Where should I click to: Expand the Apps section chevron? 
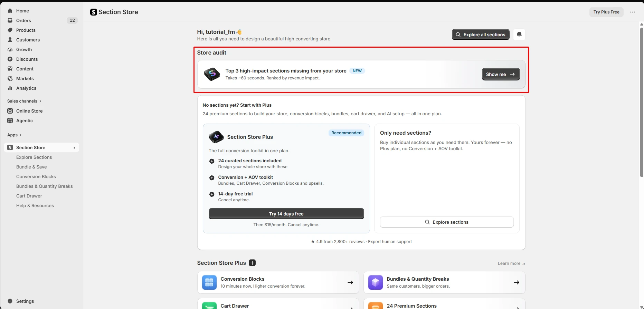(x=21, y=135)
